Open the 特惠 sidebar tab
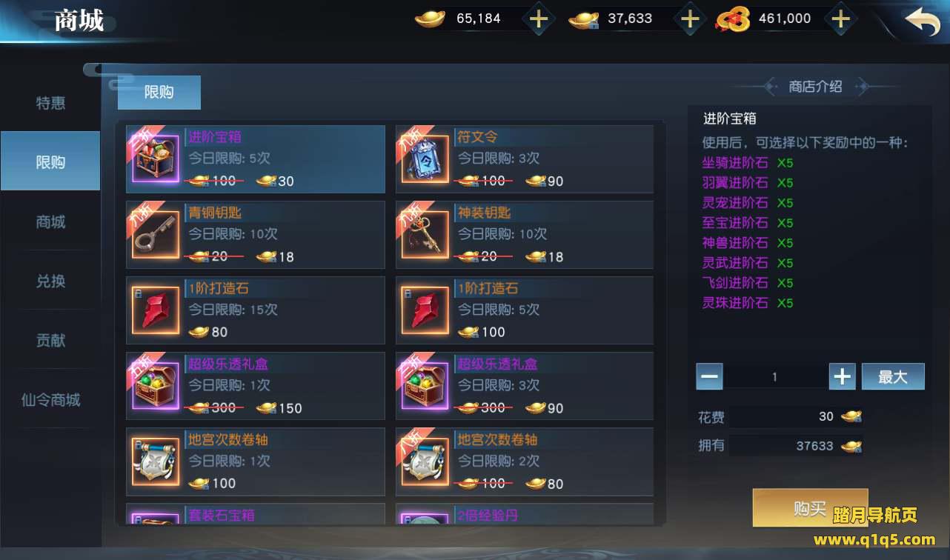Image resolution: width=950 pixels, height=560 pixels. (x=50, y=103)
